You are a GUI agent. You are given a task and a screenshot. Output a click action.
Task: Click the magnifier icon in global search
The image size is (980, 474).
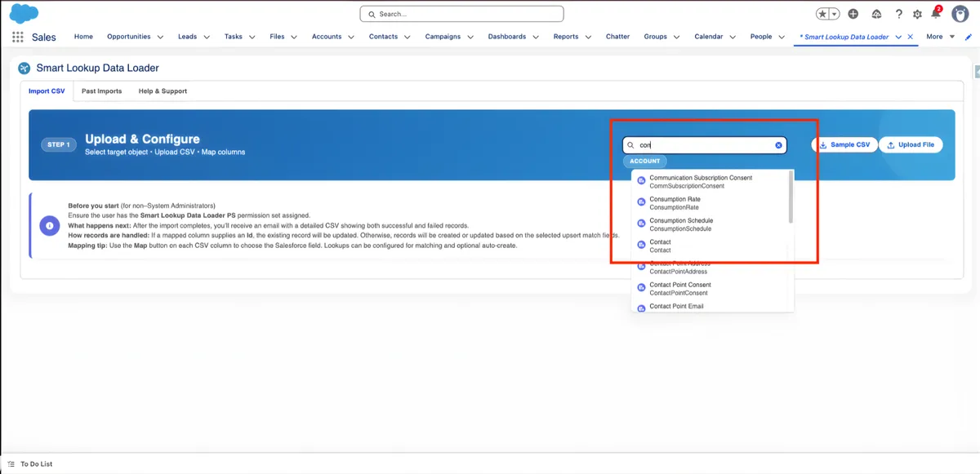point(372,14)
